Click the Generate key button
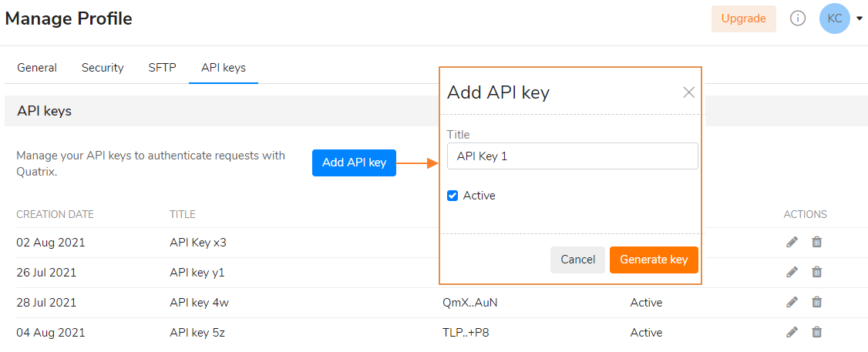Screen dimensions: 868x352 (x=654, y=260)
